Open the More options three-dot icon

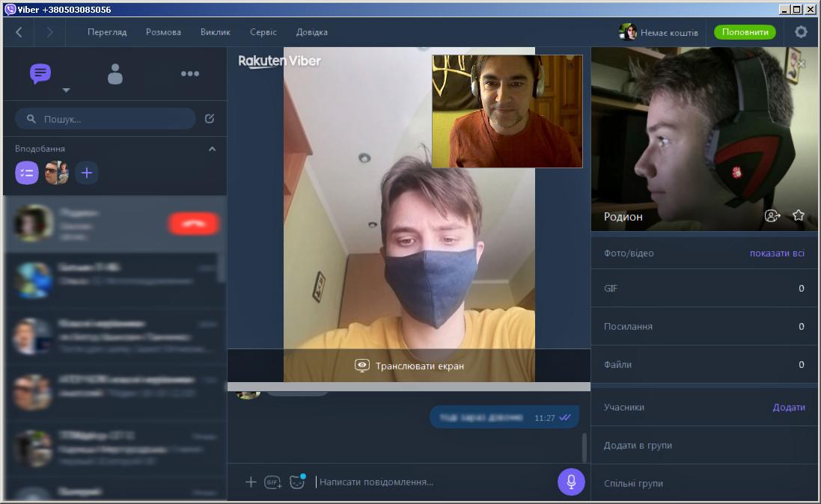coord(189,73)
